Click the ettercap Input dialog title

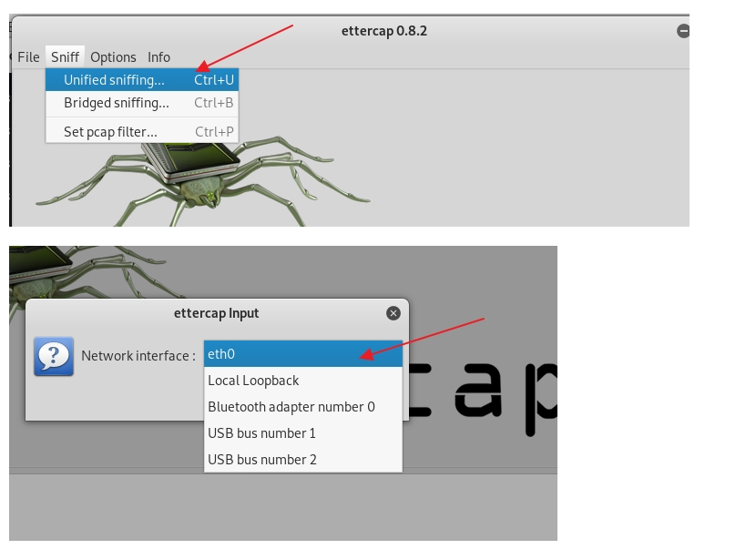tap(216, 313)
